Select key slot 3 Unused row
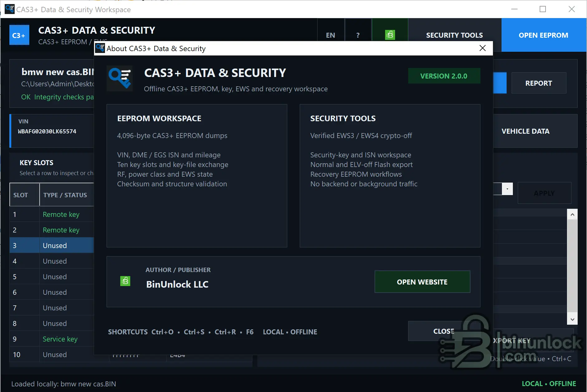This screenshot has height=392, width=587. 52,245
